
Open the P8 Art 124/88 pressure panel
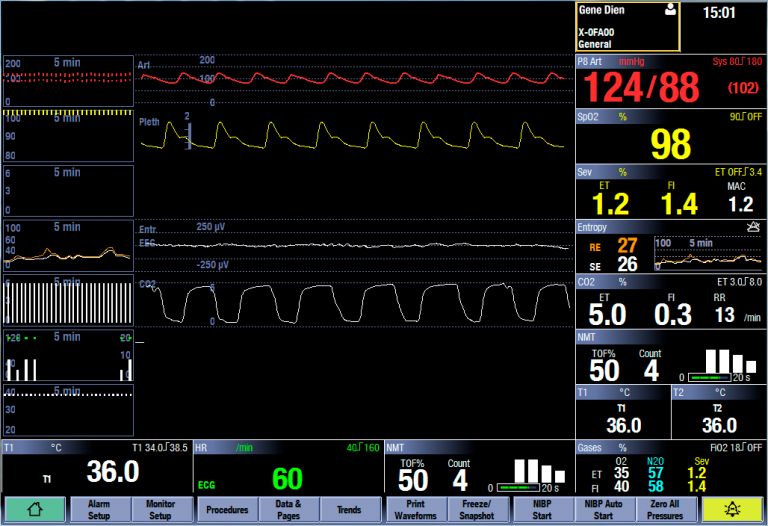pyautogui.click(x=671, y=82)
